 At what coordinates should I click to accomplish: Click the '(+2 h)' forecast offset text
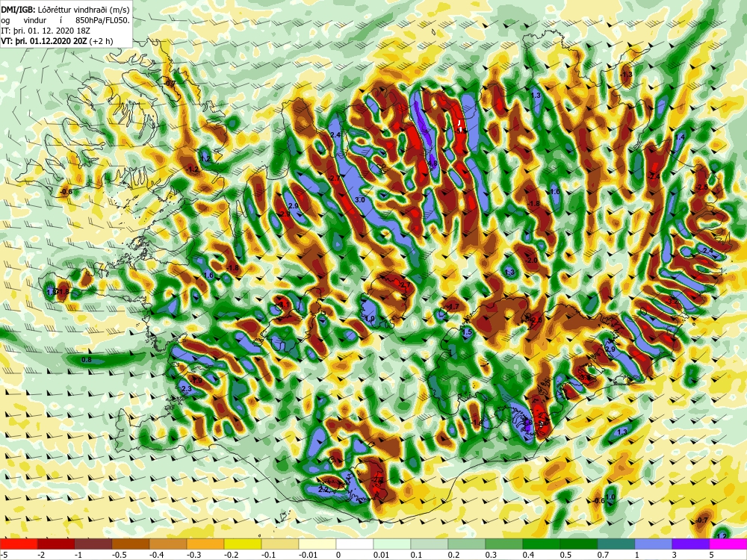(102, 41)
